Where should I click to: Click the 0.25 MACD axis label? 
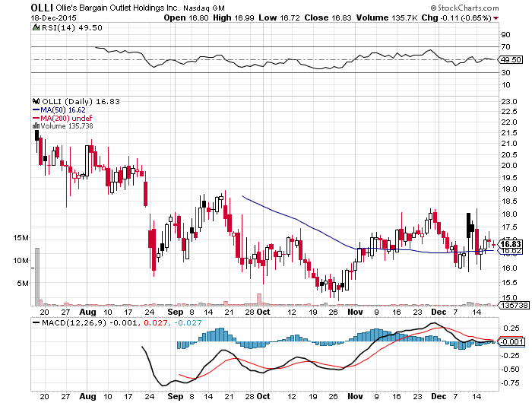511,328
